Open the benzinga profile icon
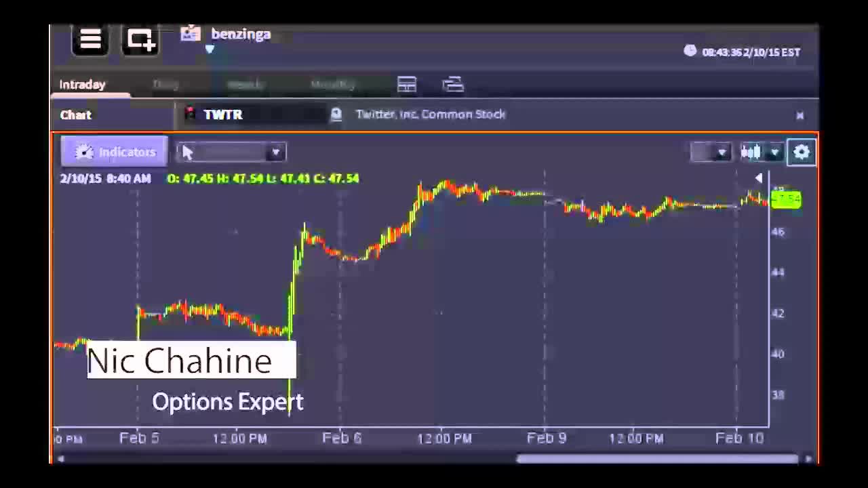Screen dimensions: 868x488 coord(191,33)
